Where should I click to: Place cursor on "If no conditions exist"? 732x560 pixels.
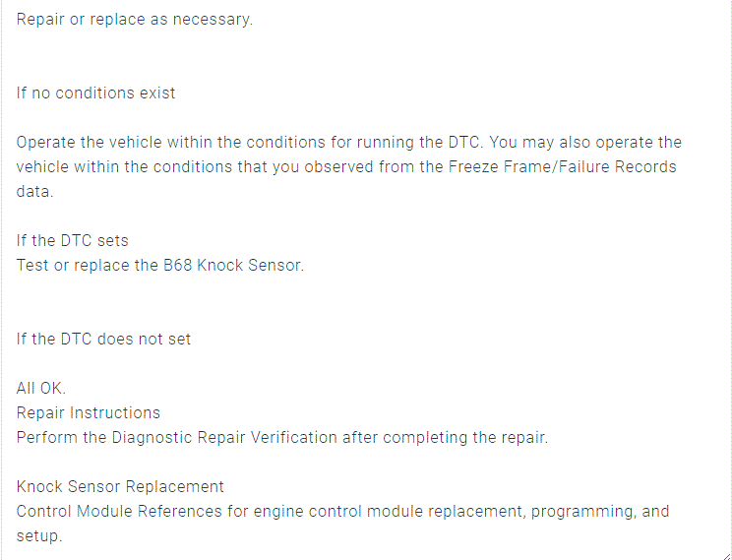pos(96,93)
